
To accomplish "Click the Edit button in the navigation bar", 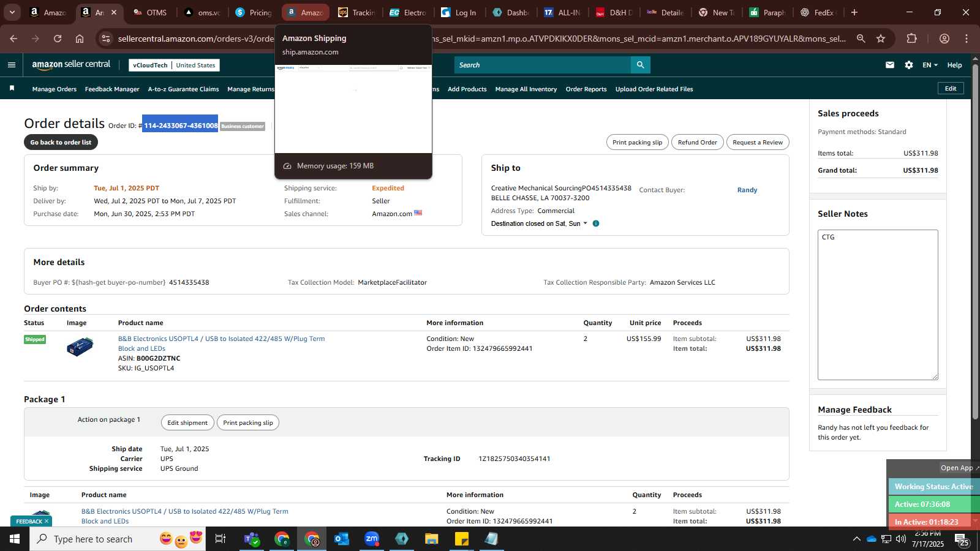I will 951,88.
